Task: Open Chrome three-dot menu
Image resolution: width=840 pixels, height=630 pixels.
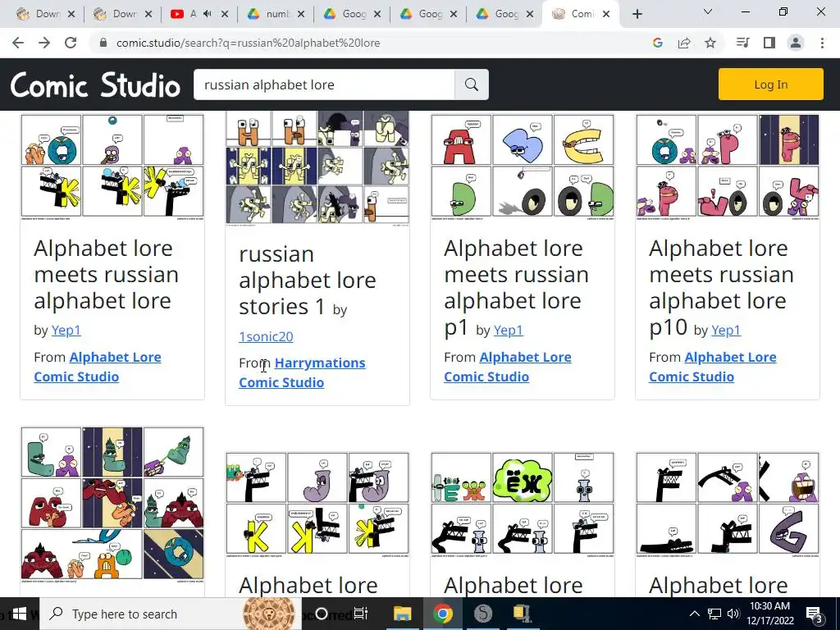Action: tap(822, 43)
